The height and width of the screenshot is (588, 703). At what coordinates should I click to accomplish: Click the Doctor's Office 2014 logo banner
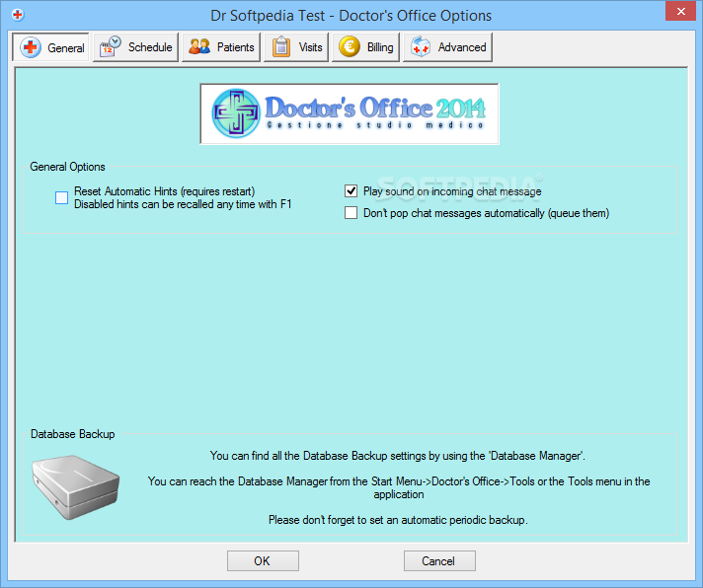point(350,113)
